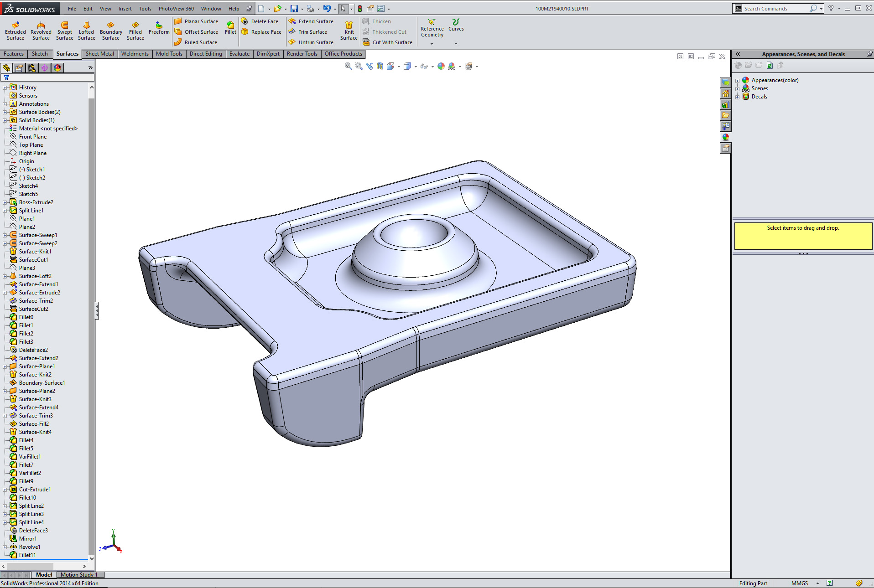Image resolution: width=874 pixels, height=588 pixels.
Task: Run Cut With Surface
Action: 387,42
